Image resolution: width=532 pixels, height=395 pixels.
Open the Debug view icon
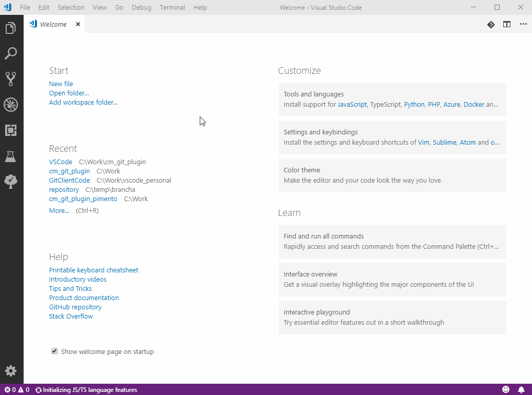pos(11,105)
